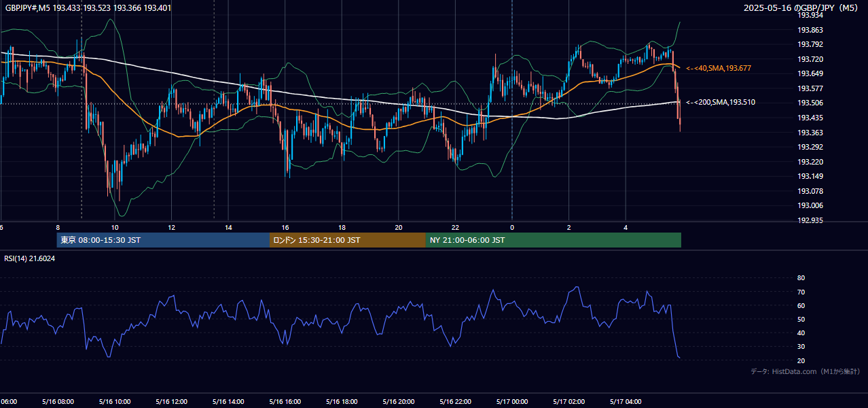Viewport: 868px width, 408px height.
Task: Click the RSI(14) 21.6024 indicator label
Action: [x=30, y=258]
